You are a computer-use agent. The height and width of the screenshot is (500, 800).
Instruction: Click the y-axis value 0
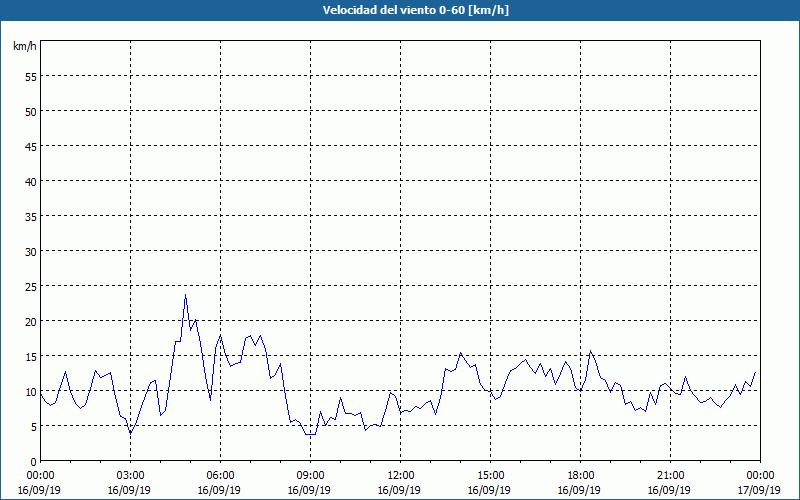(x=34, y=462)
